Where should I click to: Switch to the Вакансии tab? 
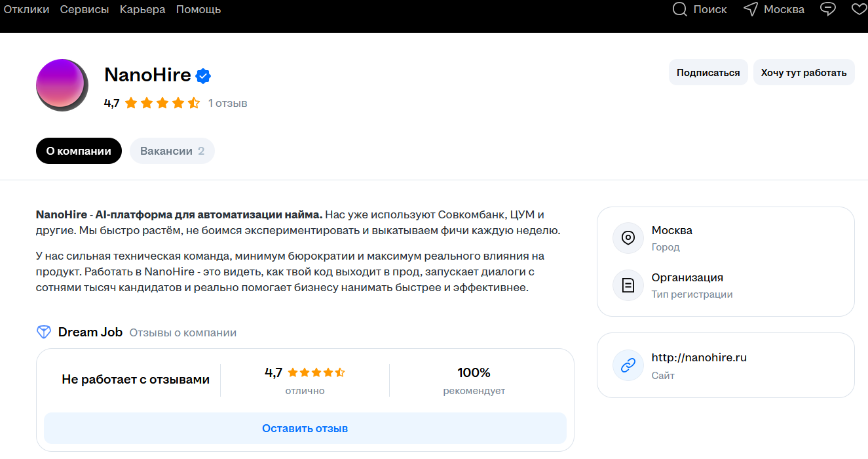172,151
